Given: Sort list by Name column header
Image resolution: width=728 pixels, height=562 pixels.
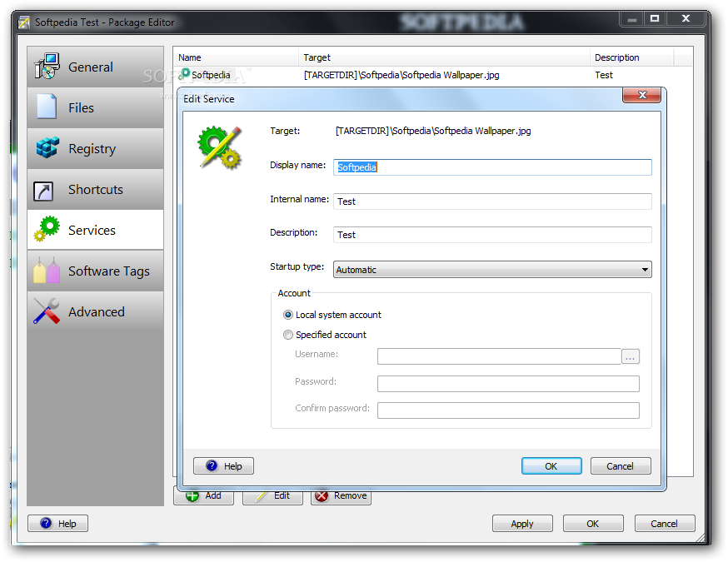Looking at the screenshot, I should click(x=237, y=57).
